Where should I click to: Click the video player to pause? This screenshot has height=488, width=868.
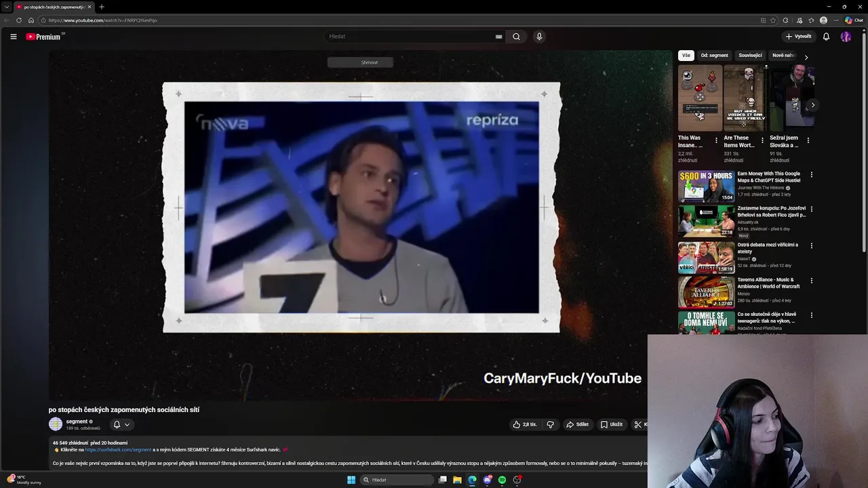tap(360, 225)
